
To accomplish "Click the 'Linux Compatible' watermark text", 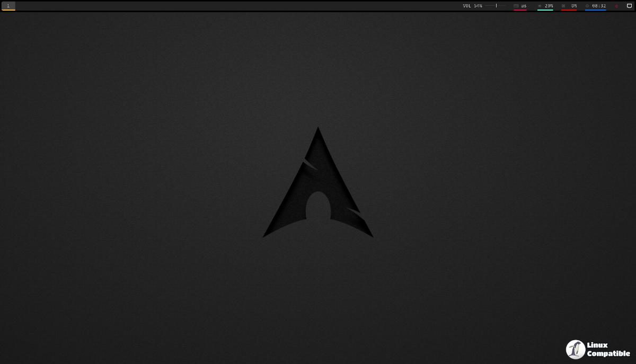I will [607, 350].
